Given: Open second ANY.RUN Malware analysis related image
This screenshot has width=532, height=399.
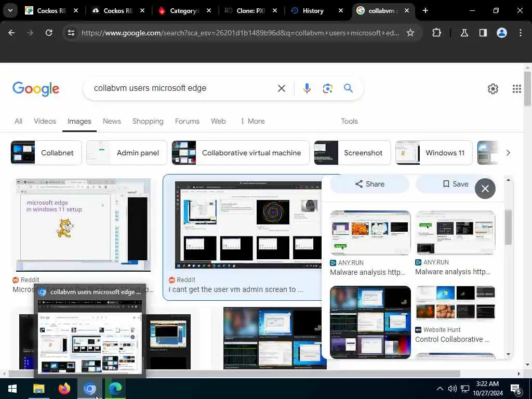Looking at the screenshot, I should [455, 232].
